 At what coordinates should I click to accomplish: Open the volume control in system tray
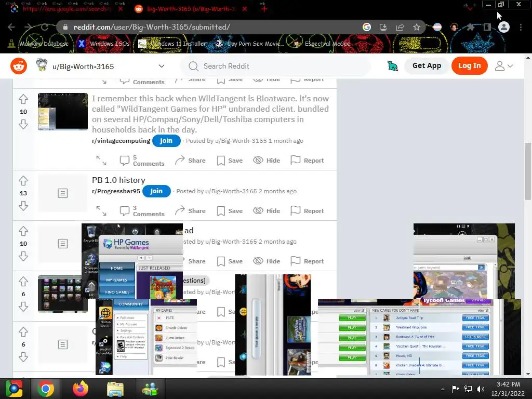click(x=481, y=389)
